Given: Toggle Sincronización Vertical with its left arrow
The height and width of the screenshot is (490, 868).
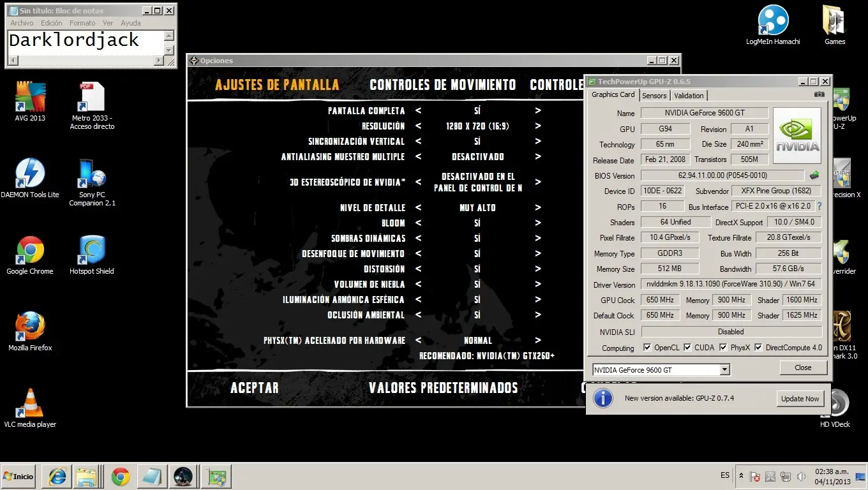Looking at the screenshot, I should tap(418, 141).
